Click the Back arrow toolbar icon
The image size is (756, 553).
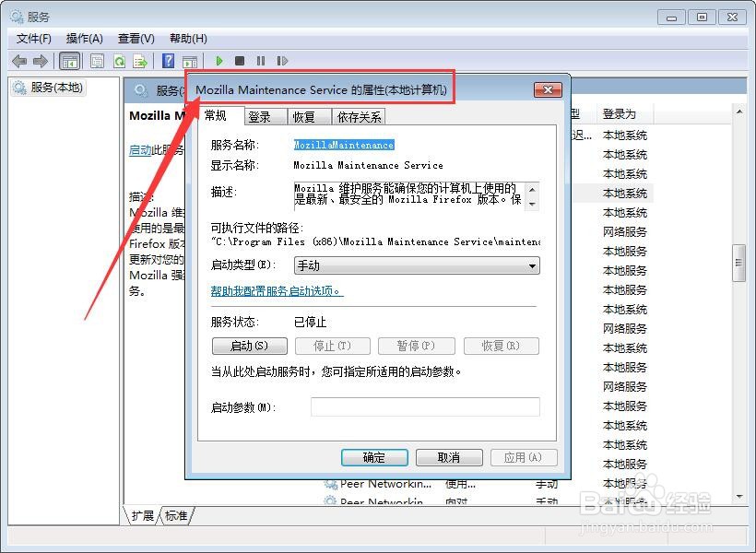pos(19,61)
